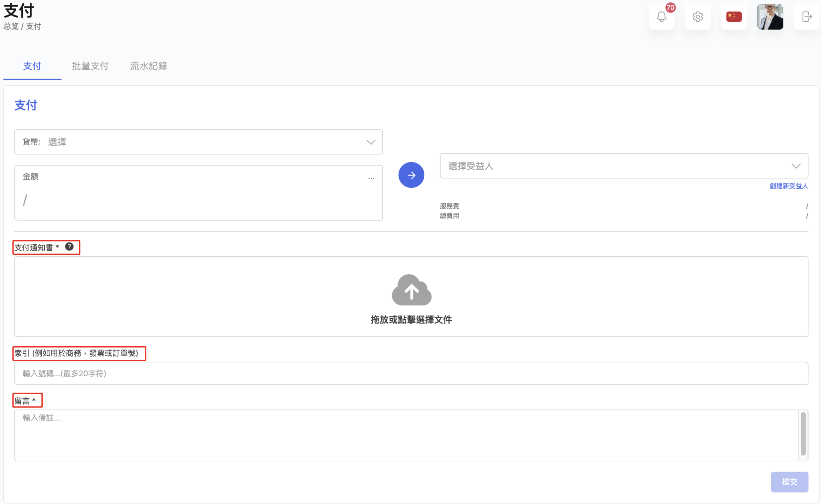Click the 總費用 label text
This screenshot has width=821, height=504.
tap(449, 216)
